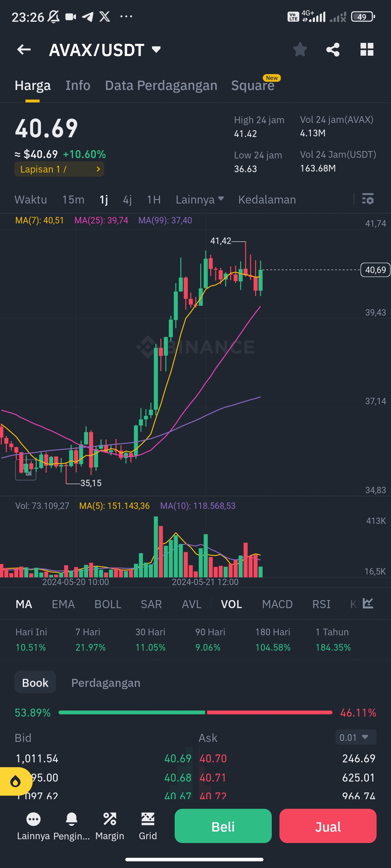Tap the share icon
Screen dimensions: 391x868
click(x=333, y=50)
